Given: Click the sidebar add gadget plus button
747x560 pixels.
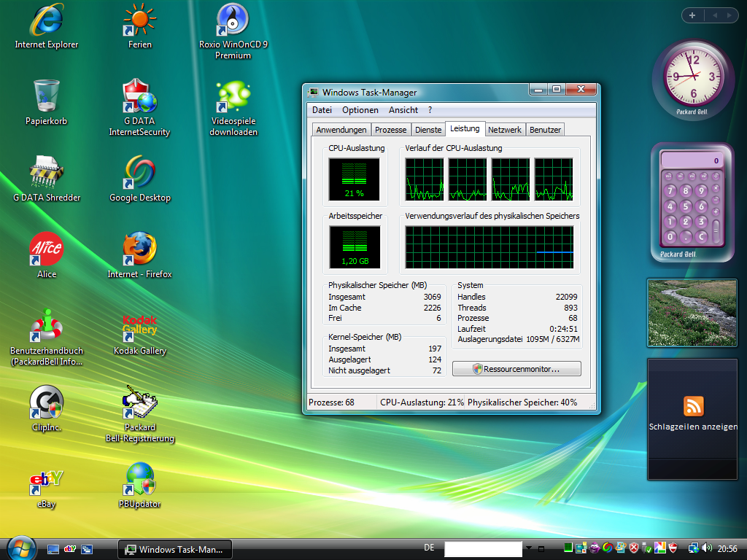Looking at the screenshot, I should click(692, 15).
